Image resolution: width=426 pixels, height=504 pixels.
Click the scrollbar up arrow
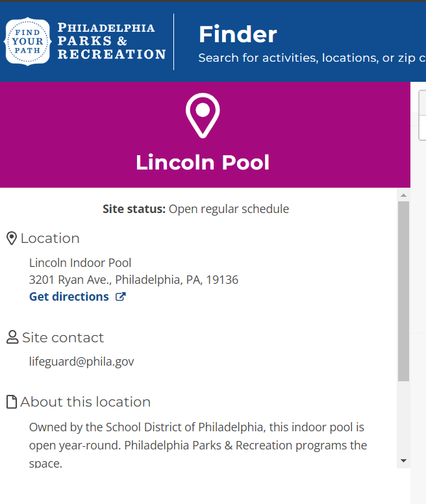click(x=403, y=195)
